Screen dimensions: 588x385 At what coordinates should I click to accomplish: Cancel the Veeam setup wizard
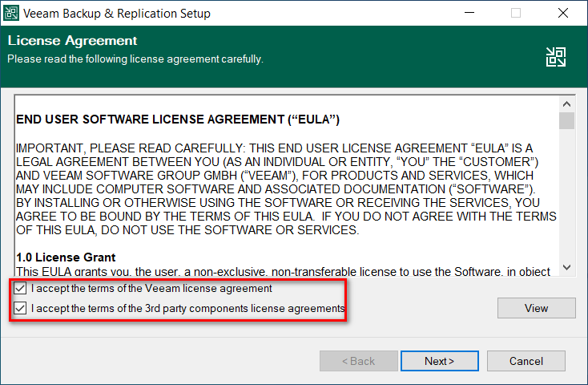pos(526,361)
